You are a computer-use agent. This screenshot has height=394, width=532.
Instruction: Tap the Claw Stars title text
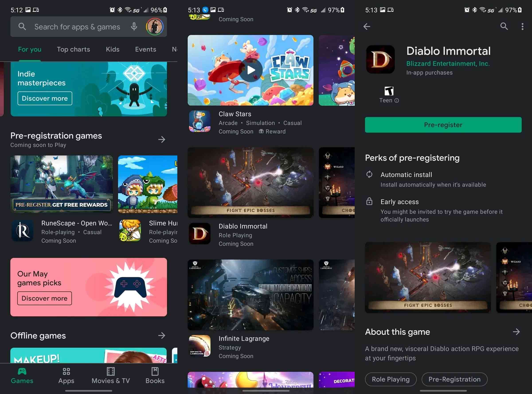point(235,114)
